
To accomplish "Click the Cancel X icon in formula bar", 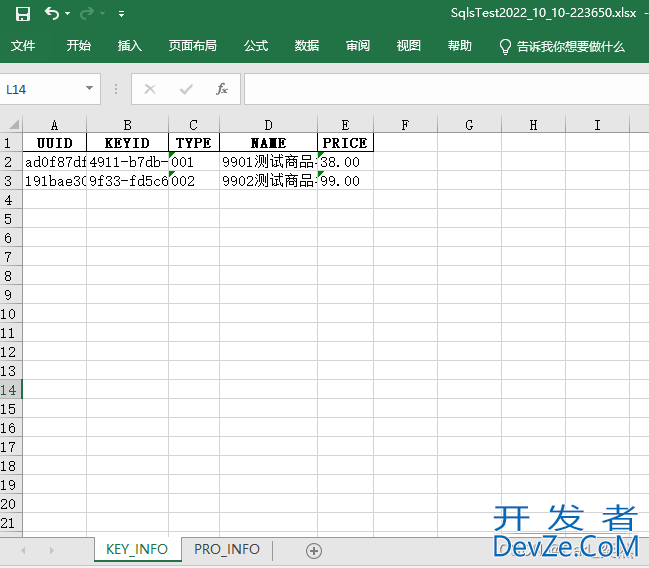I will click(x=150, y=89).
